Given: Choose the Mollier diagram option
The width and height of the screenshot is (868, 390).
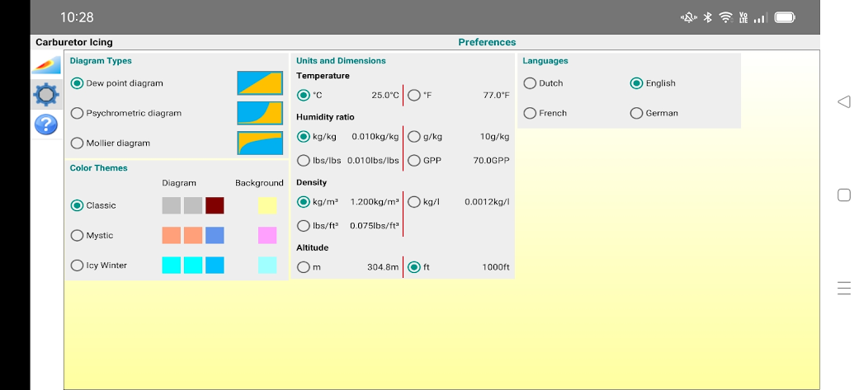Looking at the screenshot, I should pyautogui.click(x=78, y=143).
